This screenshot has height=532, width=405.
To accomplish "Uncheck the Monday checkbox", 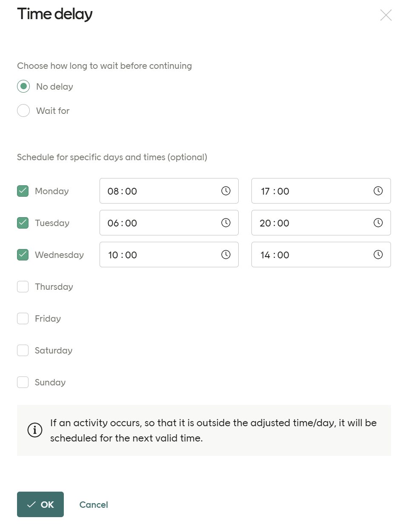I will tap(23, 191).
